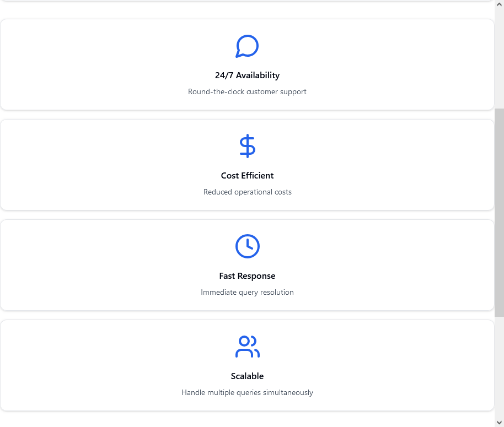Click the chat bubble icon
This screenshot has width=504, height=427.
pos(247,46)
